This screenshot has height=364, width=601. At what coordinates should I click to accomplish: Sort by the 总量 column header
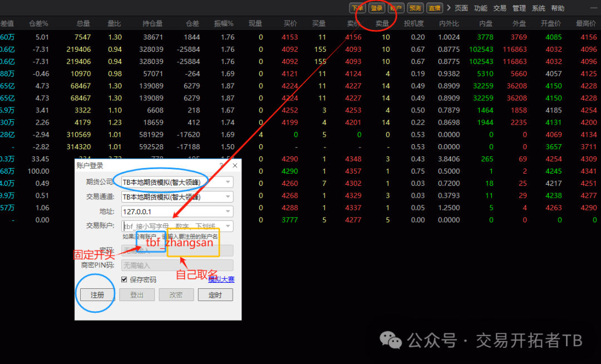(83, 23)
